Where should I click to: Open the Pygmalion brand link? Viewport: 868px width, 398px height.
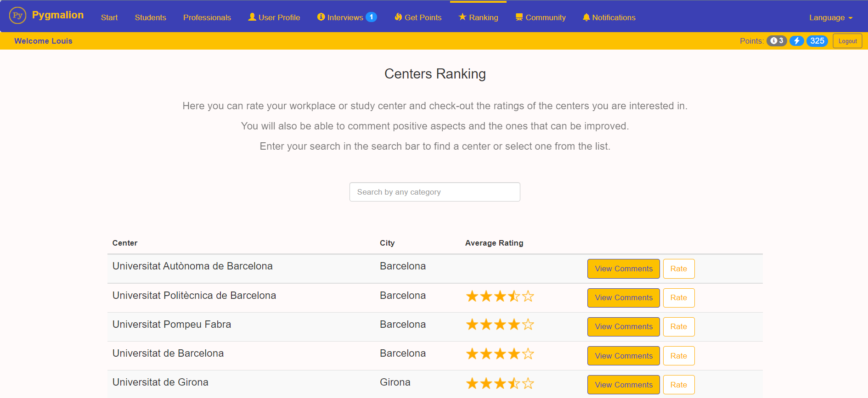coord(58,15)
